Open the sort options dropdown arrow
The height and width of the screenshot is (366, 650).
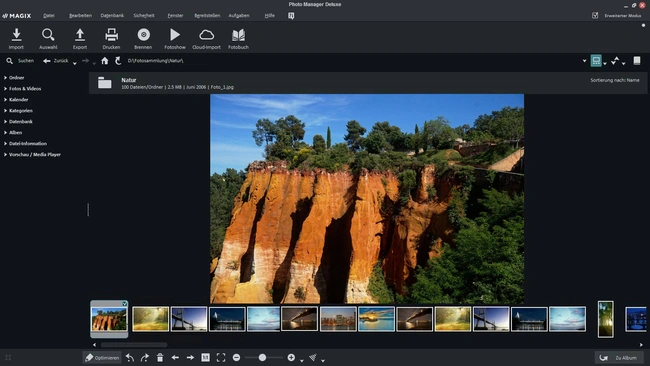(x=623, y=63)
